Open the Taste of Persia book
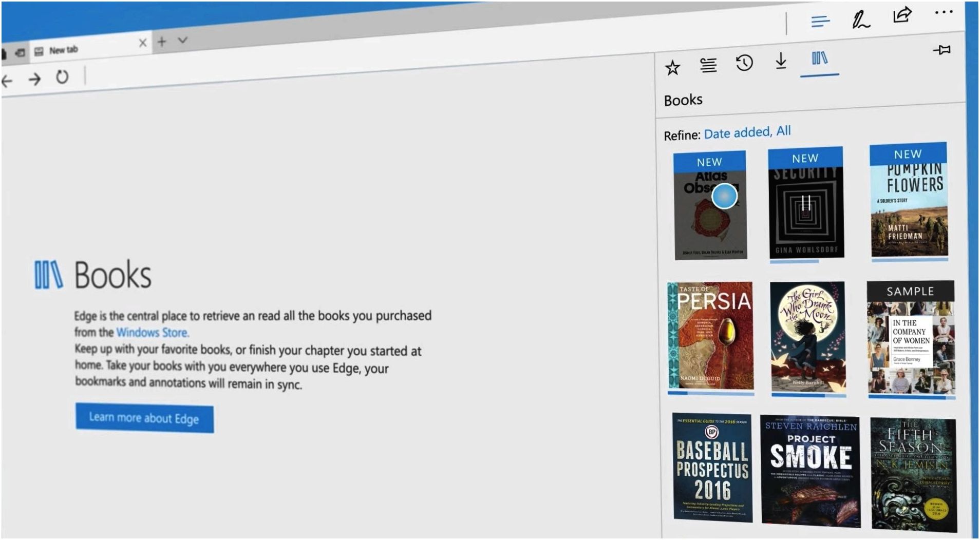This screenshot has height=540, width=980. (x=710, y=335)
